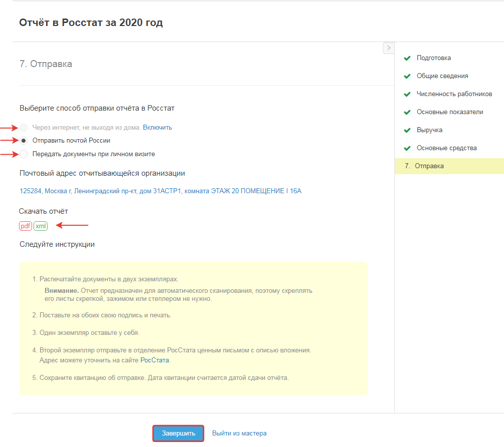504x447 pixels.
Task: Go to the Подготовка step
Action: (x=433, y=58)
